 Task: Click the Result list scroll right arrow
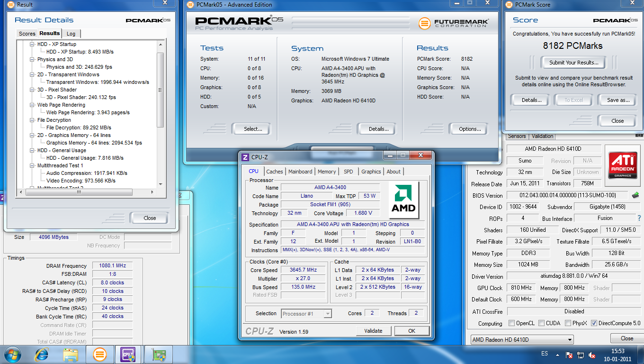point(152,192)
